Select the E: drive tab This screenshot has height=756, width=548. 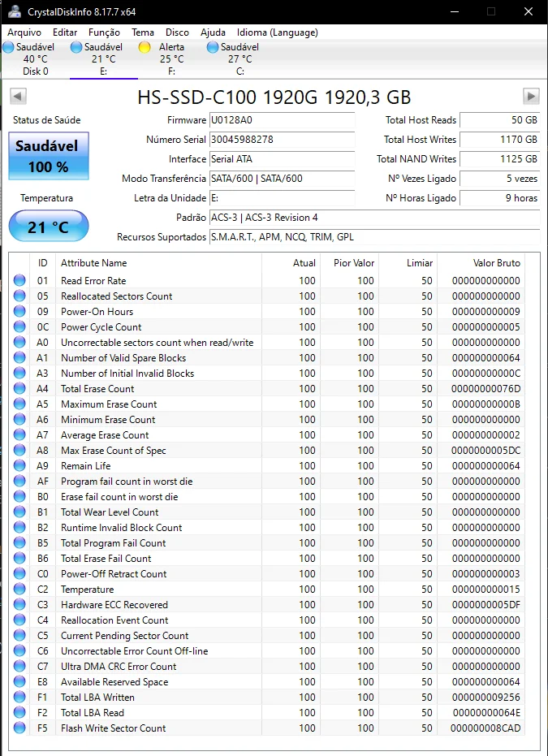tap(104, 59)
